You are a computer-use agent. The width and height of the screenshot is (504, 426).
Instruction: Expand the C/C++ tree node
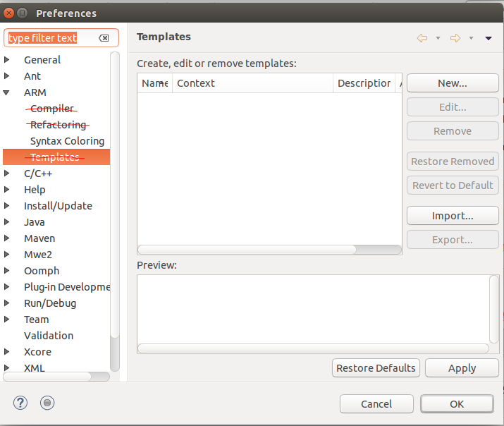(x=6, y=174)
